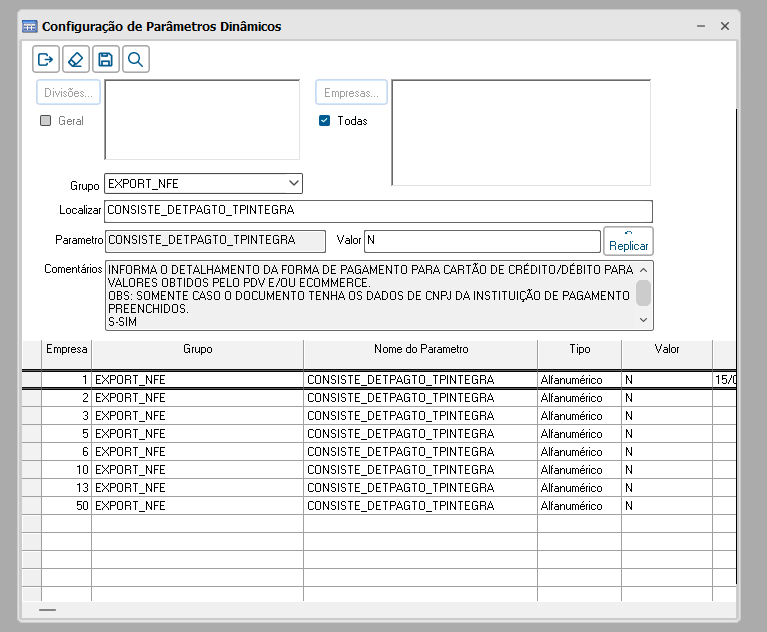Click the eraser clear toolbar icon
The image size is (767, 632).
pos(76,60)
